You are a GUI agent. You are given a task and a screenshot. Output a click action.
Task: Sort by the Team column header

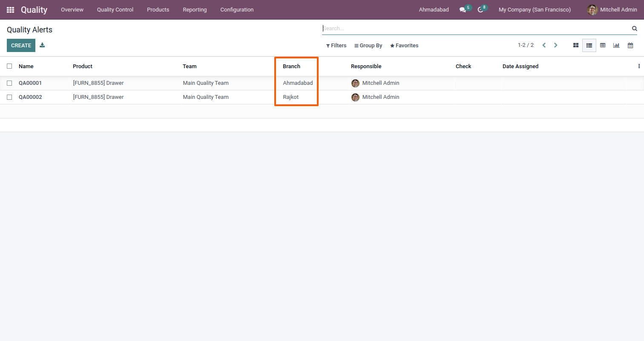(190, 66)
